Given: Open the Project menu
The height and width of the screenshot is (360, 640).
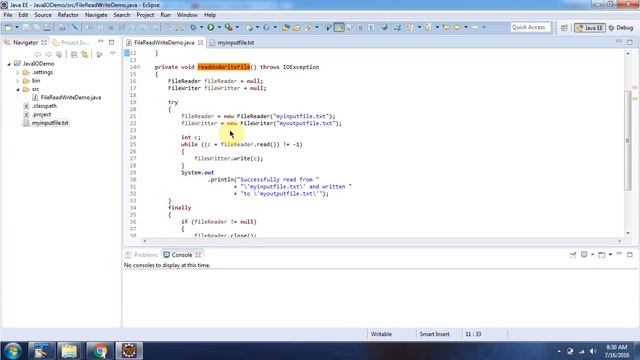Looking at the screenshot, I should [145, 15].
